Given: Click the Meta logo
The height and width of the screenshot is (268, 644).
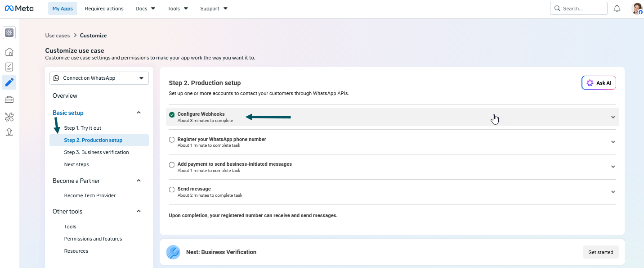Looking at the screenshot, I should pyautogui.click(x=19, y=8).
